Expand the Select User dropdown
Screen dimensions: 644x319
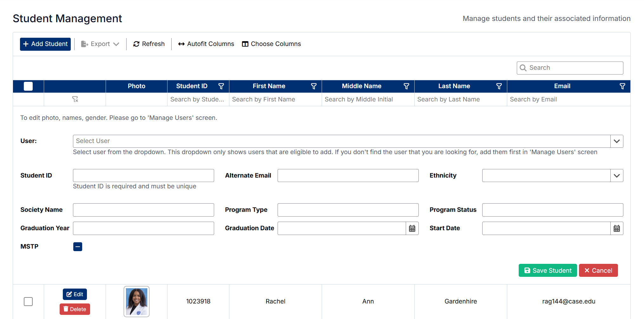[617, 141]
